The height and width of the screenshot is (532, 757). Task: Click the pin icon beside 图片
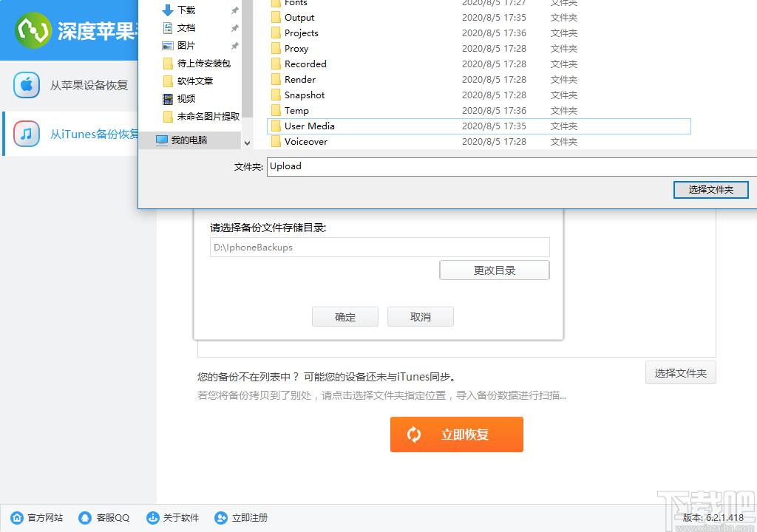click(x=234, y=46)
